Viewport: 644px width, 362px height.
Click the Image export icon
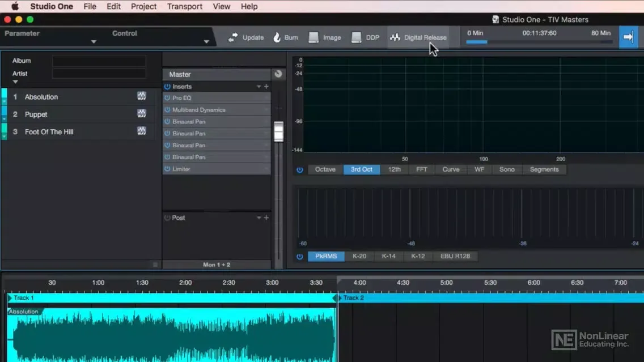313,37
